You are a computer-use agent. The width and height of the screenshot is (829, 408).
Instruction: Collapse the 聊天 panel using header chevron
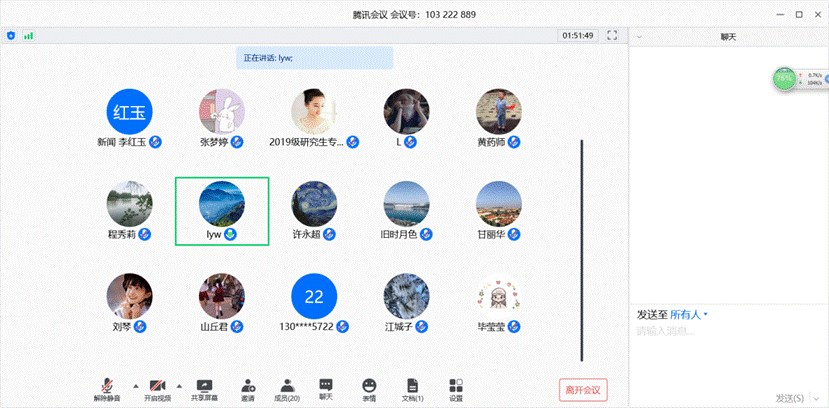639,36
